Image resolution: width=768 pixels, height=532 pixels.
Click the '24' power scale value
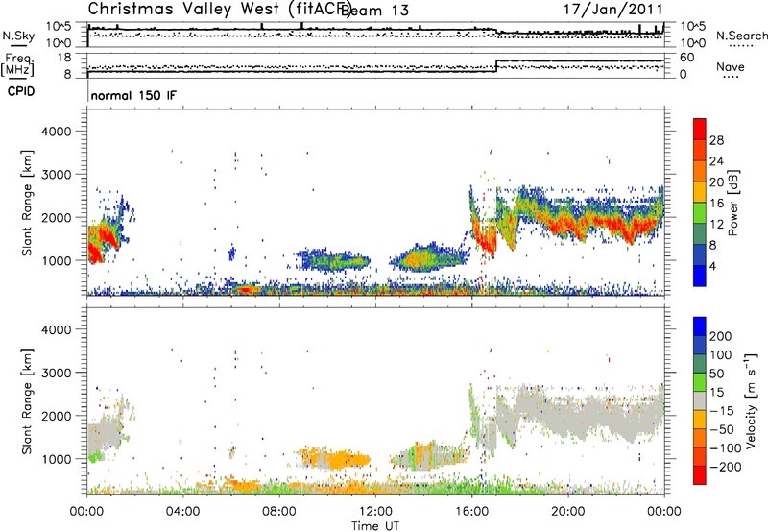pyautogui.click(x=716, y=161)
